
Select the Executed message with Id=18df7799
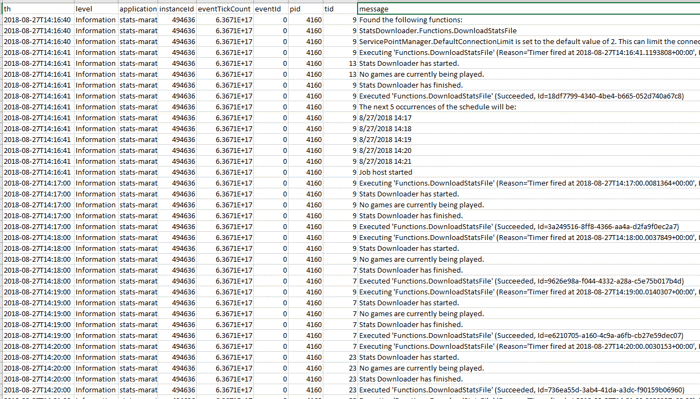(x=529, y=96)
